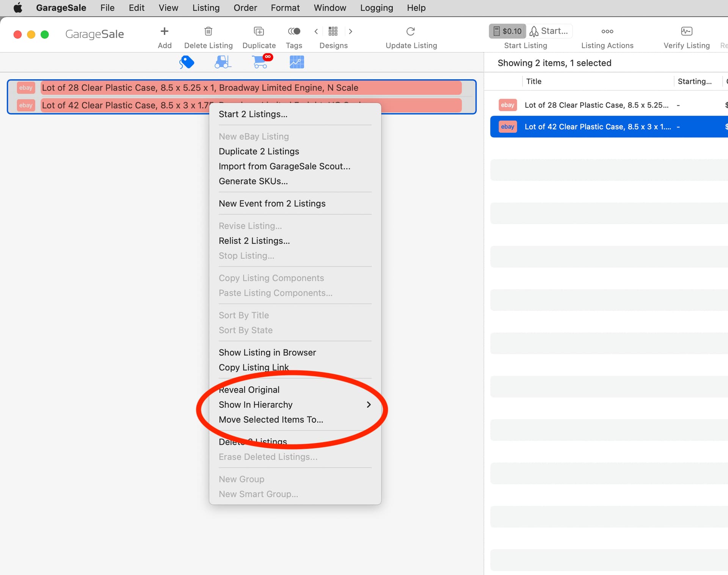Click ebay badge of selected Lot of 42 in table
728x575 pixels.
[507, 127]
